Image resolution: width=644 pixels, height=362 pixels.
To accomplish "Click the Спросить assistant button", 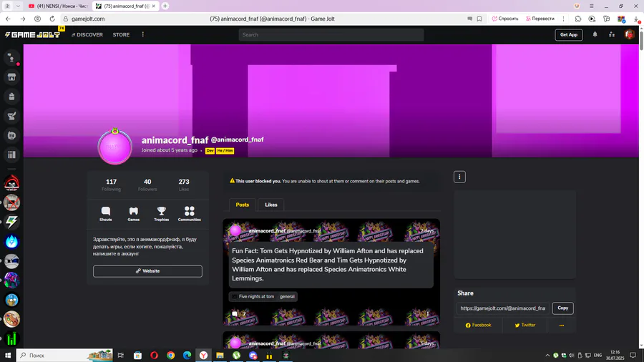I will 505,19.
